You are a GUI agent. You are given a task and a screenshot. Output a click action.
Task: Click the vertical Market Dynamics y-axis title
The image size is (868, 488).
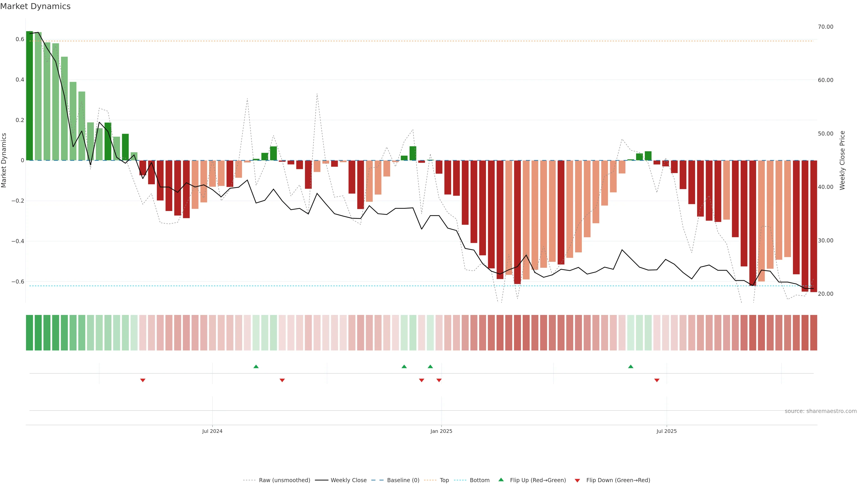pos(4,160)
